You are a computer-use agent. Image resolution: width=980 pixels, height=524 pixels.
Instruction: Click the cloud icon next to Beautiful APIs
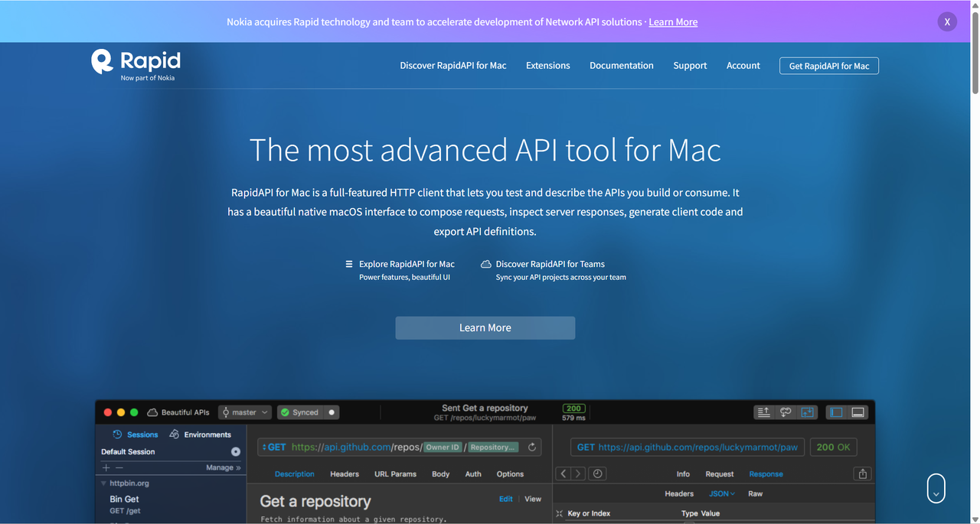coord(152,412)
